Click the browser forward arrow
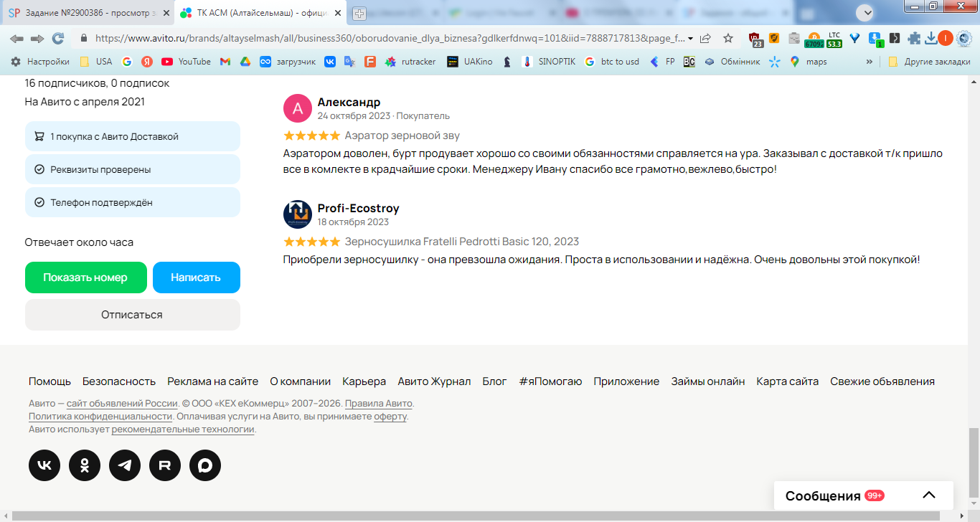 [37, 38]
